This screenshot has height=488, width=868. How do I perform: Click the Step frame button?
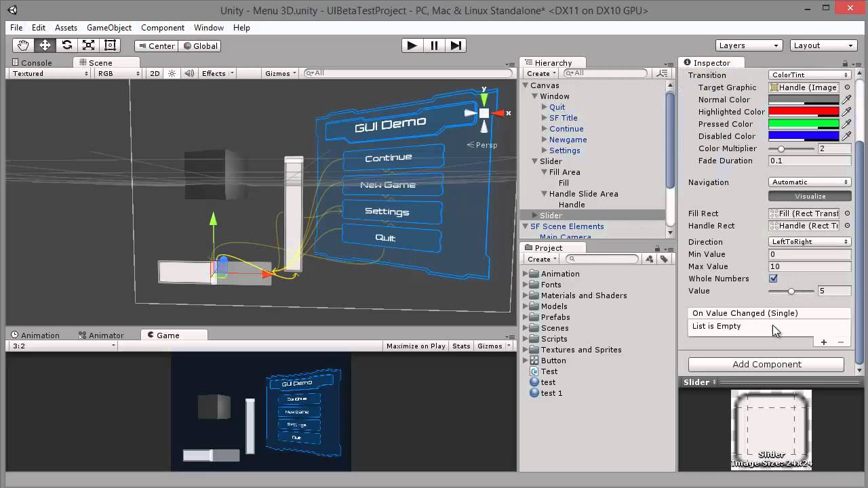[x=456, y=45]
